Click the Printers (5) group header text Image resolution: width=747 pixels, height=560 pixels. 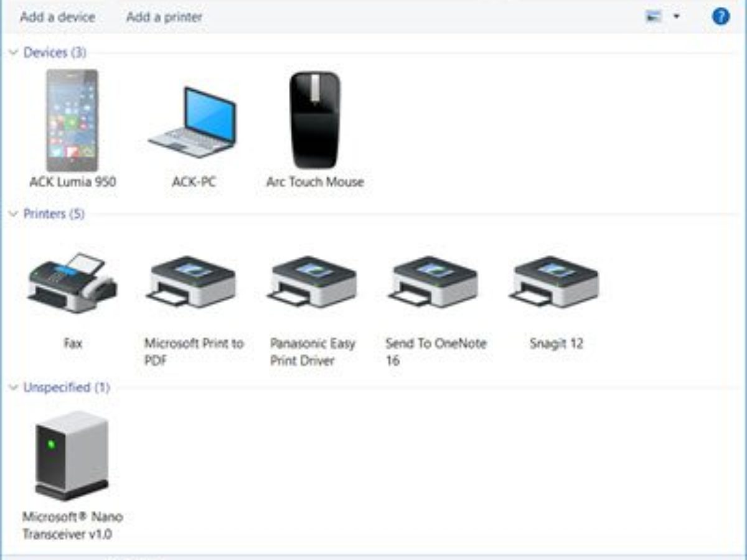54,214
